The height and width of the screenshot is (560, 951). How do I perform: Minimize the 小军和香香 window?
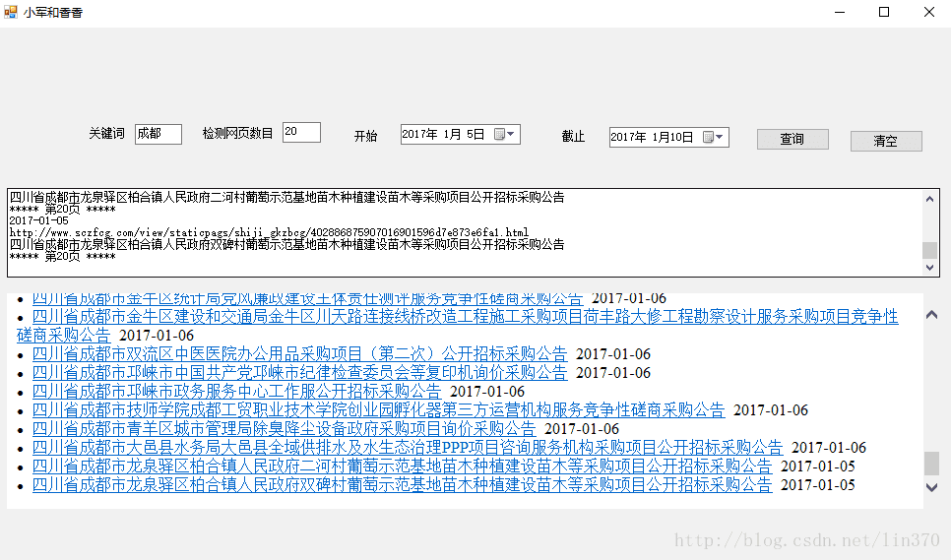840,12
